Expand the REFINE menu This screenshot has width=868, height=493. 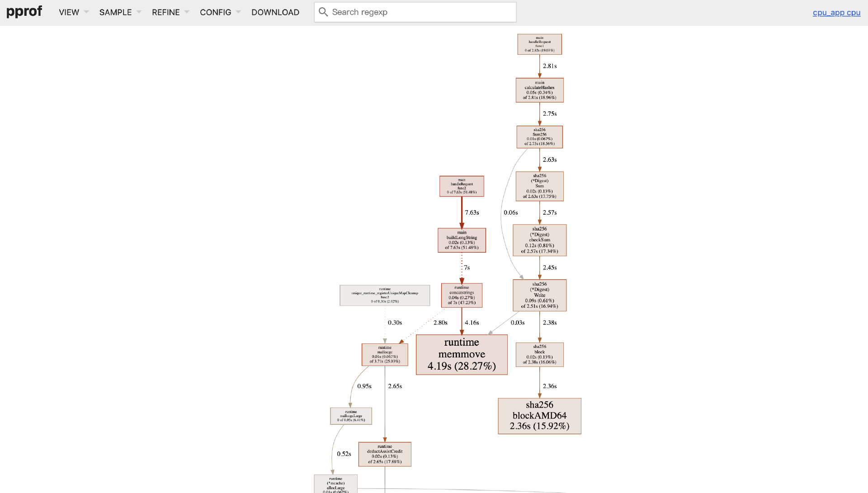pos(170,12)
